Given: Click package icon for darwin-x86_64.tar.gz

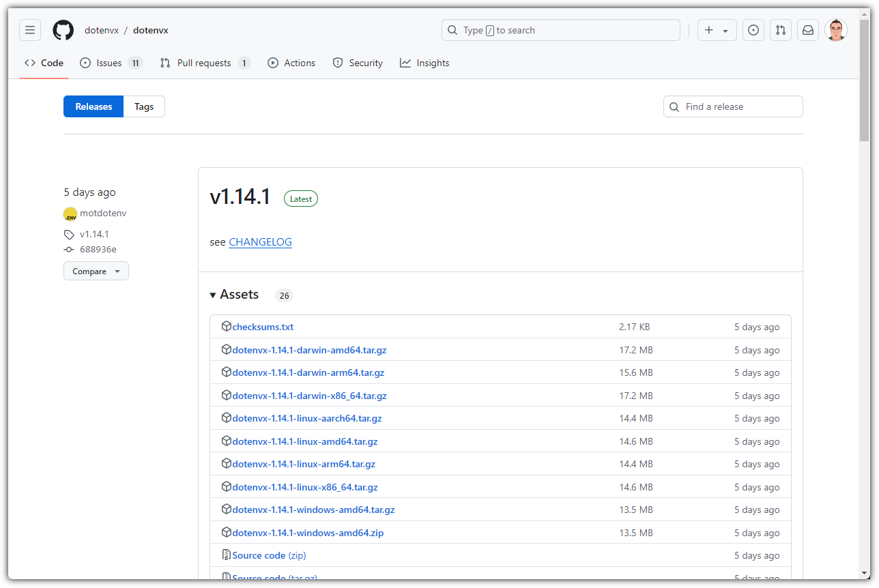Looking at the screenshot, I should (x=227, y=395).
